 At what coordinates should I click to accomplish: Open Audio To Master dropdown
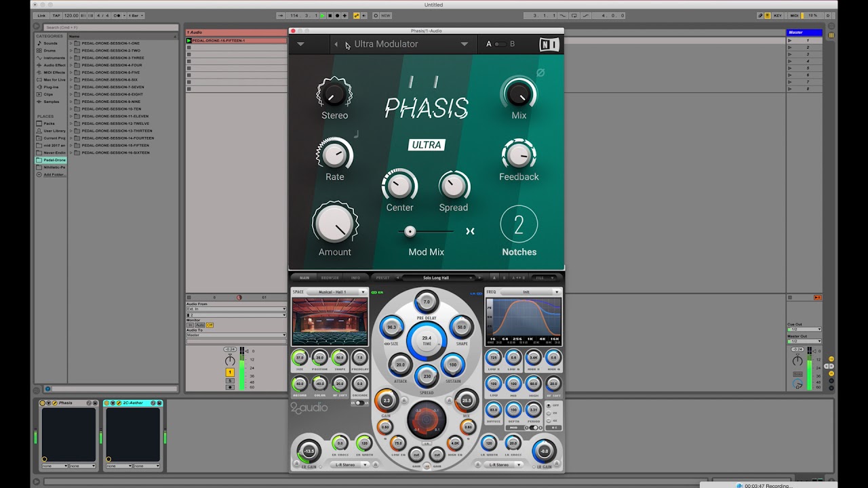coord(236,335)
